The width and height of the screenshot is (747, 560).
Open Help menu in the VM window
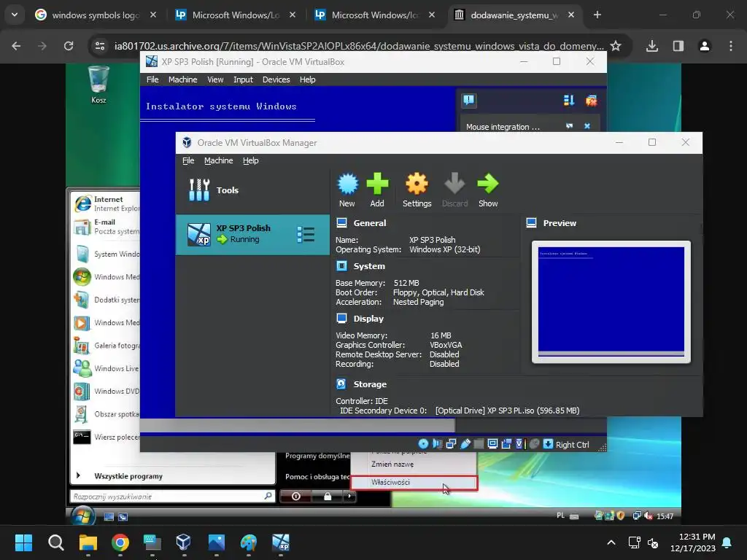pos(307,79)
